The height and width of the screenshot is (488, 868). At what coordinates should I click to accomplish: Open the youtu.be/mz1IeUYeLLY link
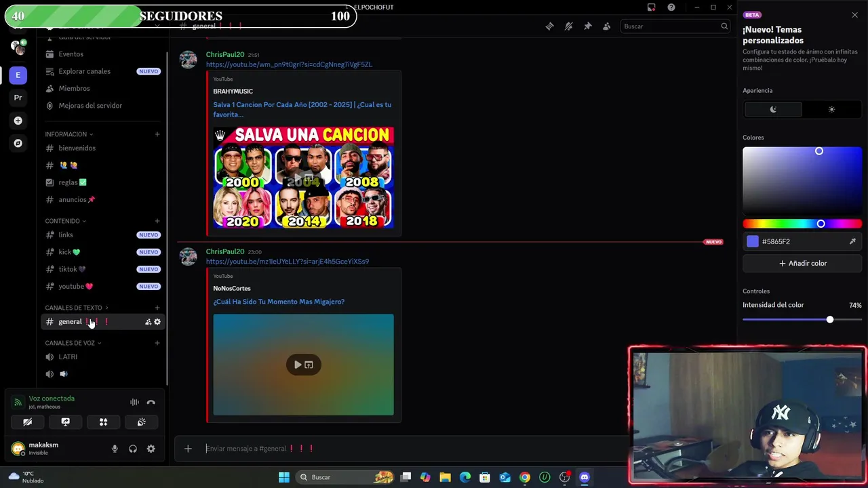[288, 262]
